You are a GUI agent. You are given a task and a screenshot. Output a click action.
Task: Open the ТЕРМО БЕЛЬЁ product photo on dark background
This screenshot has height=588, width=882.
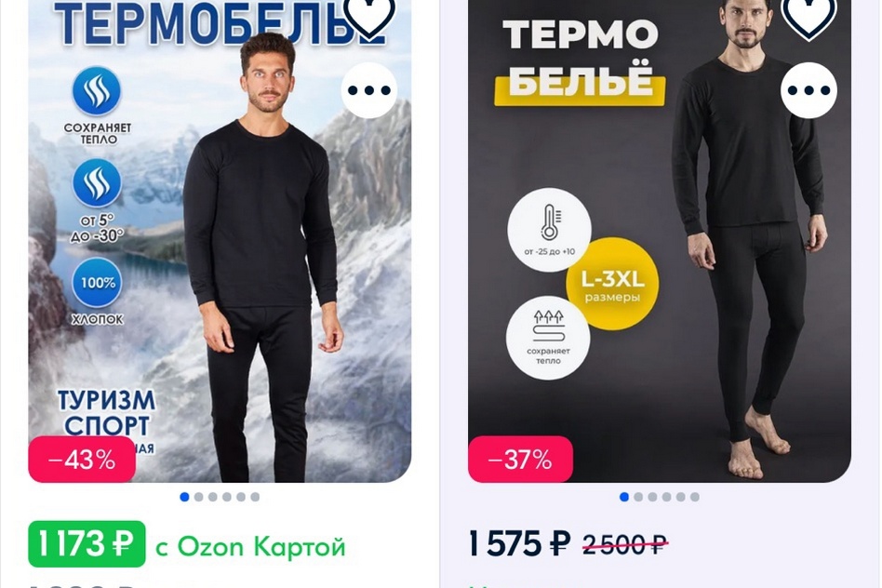pos(660,241)
